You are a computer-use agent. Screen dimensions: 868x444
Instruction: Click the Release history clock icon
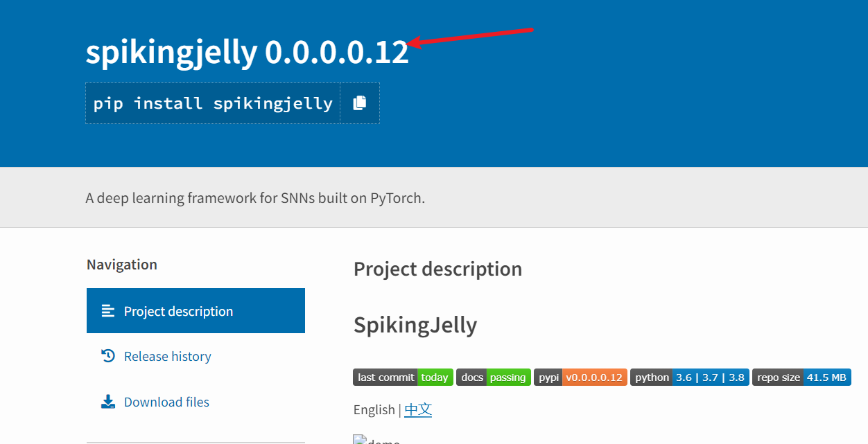point(108,355)
